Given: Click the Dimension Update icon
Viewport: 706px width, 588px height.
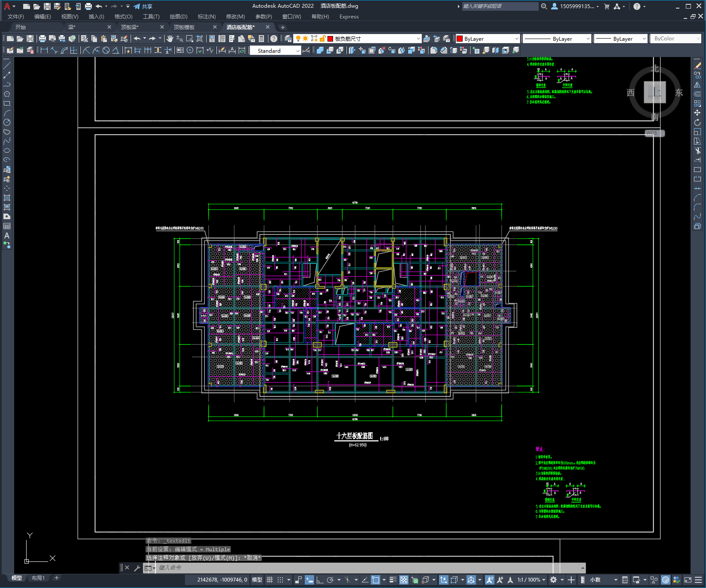Looking at the screenshot, I should 242,51.
